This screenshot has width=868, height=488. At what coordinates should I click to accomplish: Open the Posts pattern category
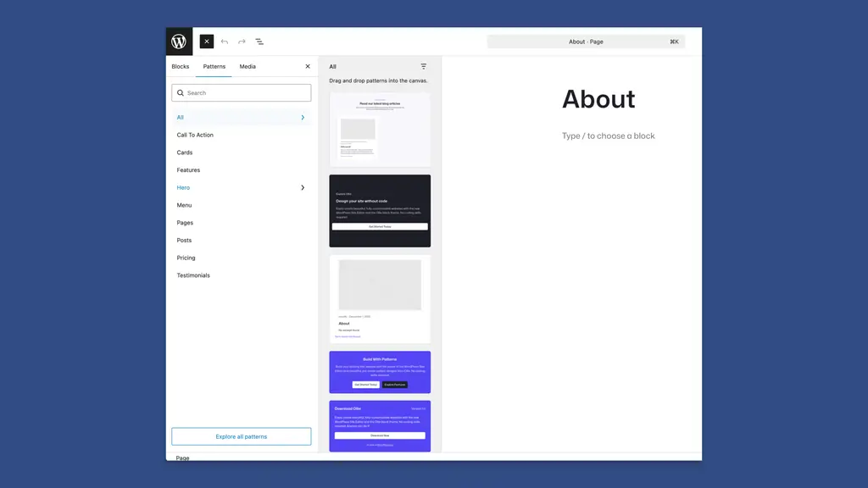[242, 240]
